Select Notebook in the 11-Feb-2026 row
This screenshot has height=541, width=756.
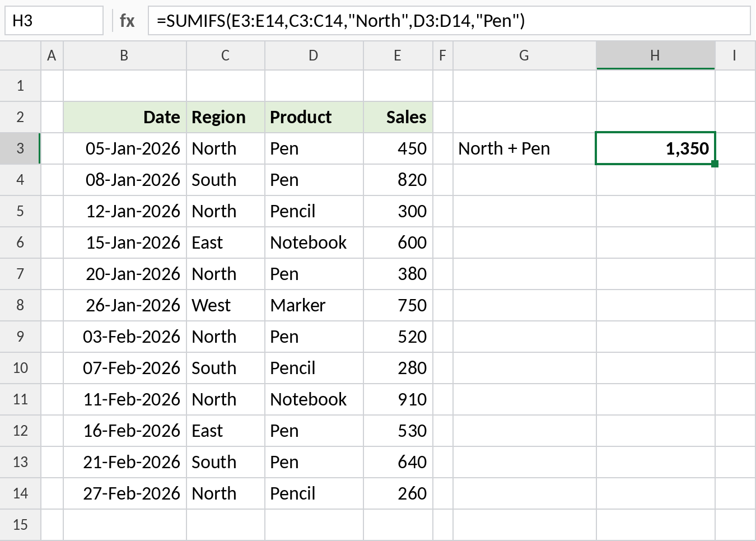tap(314, 399)
